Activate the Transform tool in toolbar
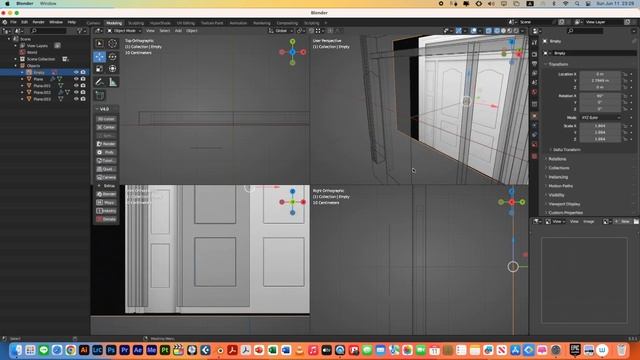 (x=113, y=69)
